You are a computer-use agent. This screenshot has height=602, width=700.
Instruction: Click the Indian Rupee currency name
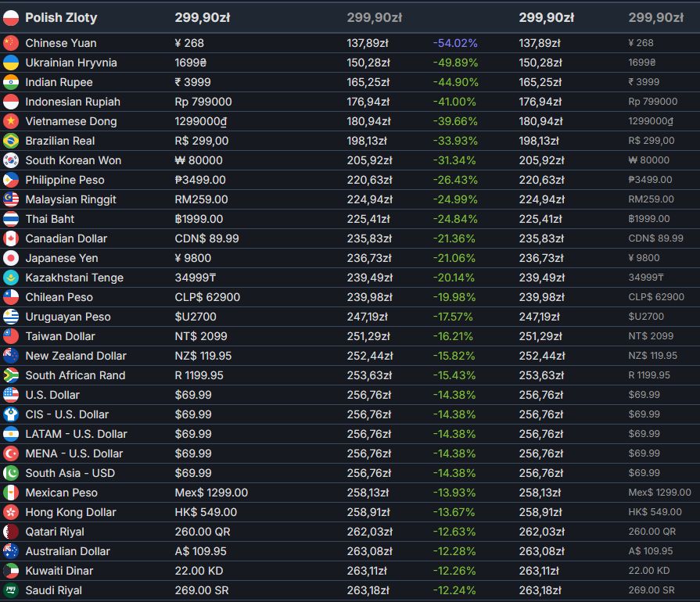59,82
